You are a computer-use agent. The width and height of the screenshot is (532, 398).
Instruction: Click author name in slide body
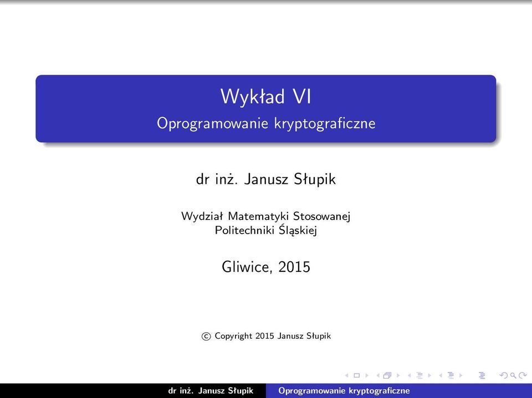click(x=265, y=179)
